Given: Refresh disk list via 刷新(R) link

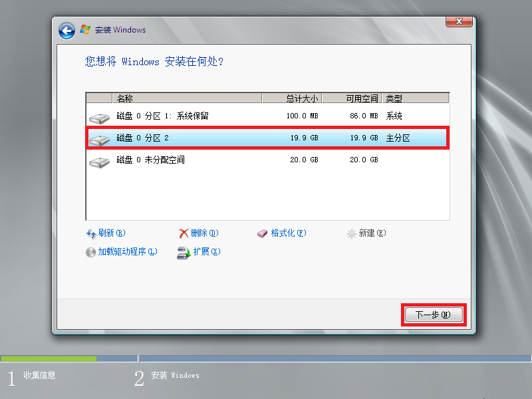Looking at the screenshot, I should (x=112, y=233).
